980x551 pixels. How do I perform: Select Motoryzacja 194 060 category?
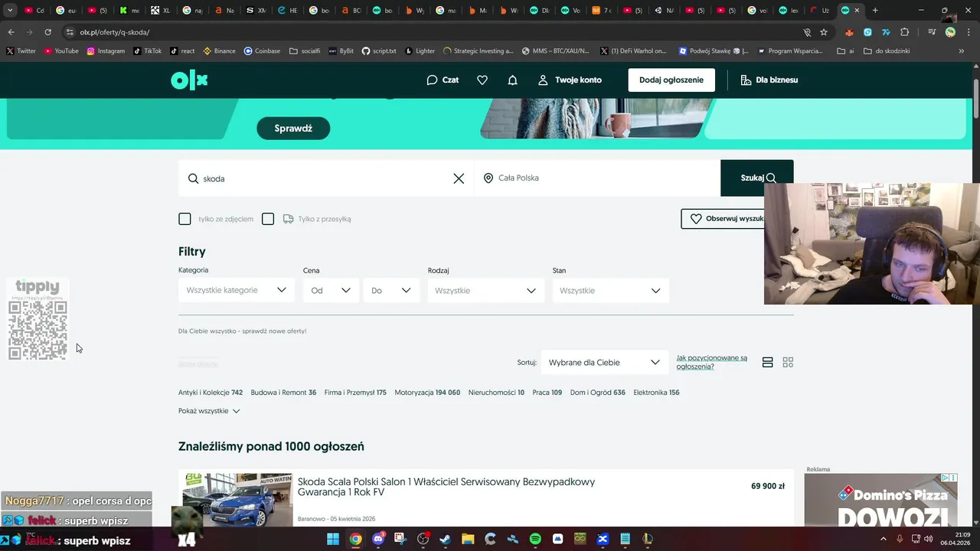(x=427, y=393)
